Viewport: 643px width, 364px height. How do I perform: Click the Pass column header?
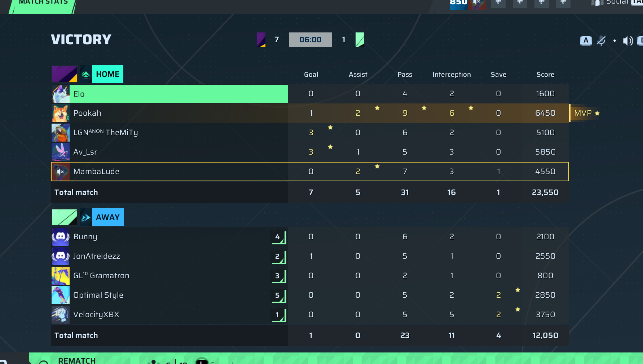[405, 75]
